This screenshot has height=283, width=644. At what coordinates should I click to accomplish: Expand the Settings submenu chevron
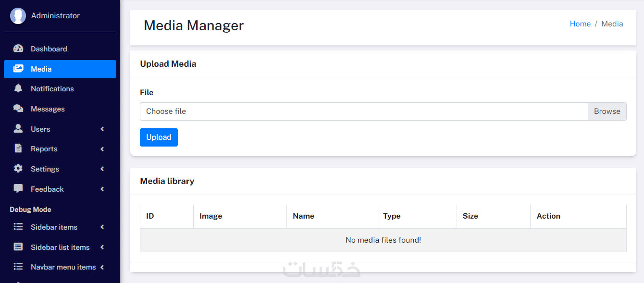click(102, 169)
